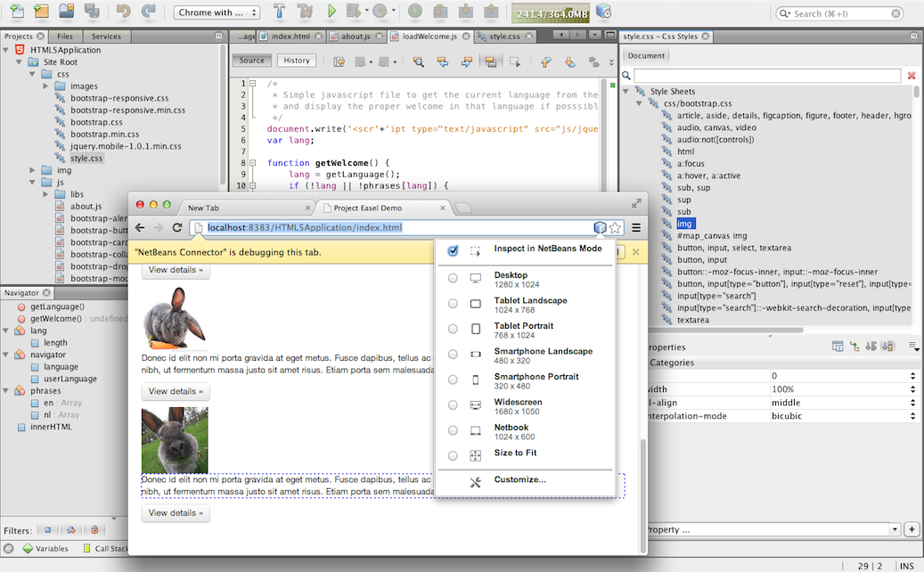
Task: Reload the page in Chrome browser
Action: point(177,228)
